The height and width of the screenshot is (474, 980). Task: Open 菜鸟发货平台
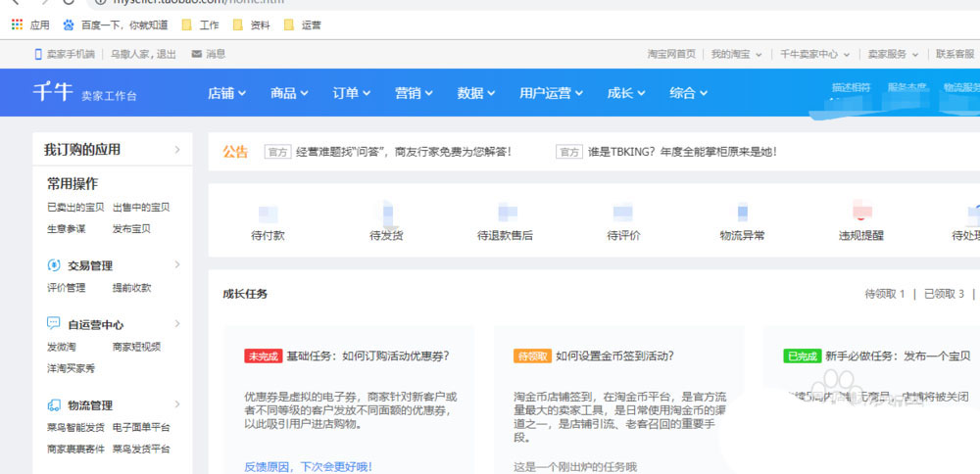click(141, 449)
